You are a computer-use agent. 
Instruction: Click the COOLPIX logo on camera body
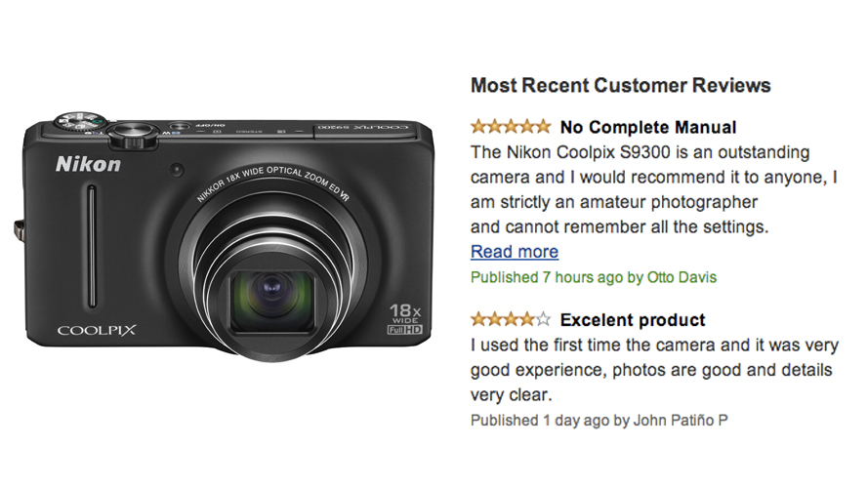[x=96, y=331]
